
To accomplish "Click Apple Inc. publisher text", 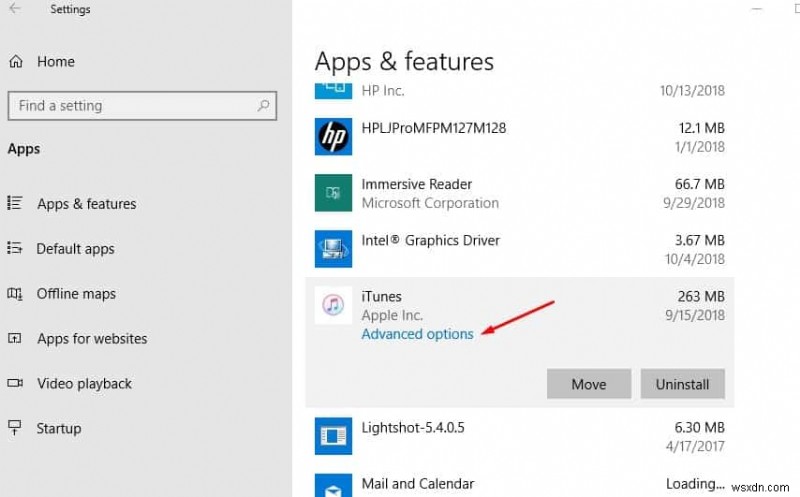I will pos(392,315).
